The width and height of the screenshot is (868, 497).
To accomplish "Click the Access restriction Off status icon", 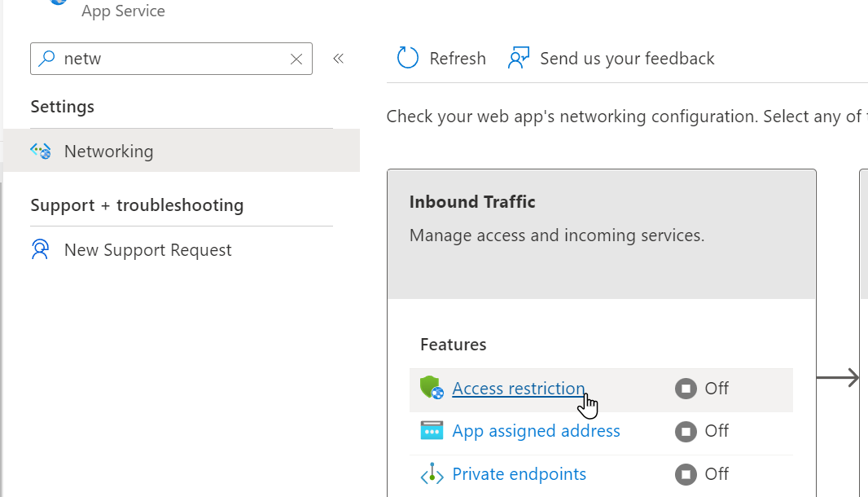I will pos(686,389).
